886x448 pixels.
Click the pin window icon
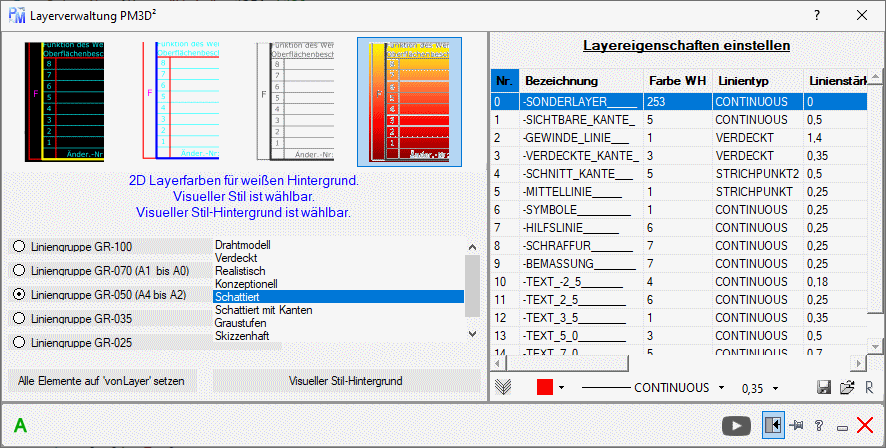coord(797,425)
